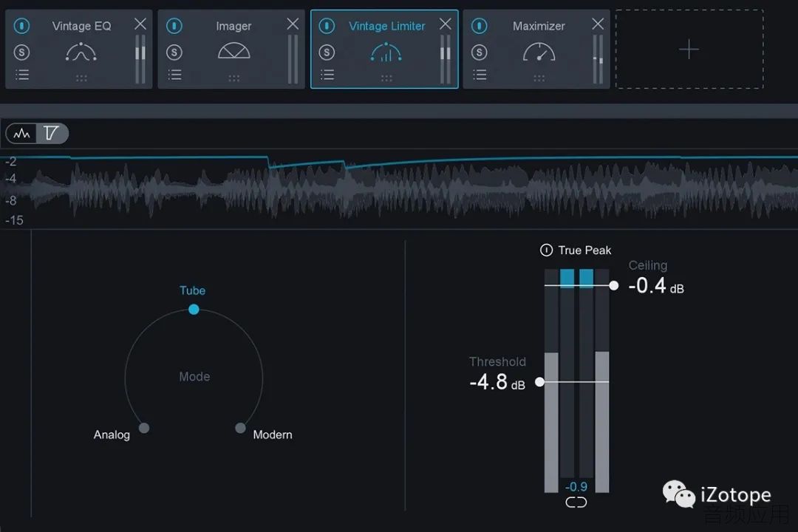Open Maximizer presets list icon
This screenshot has height=532, width=798.
click(480, 75)
